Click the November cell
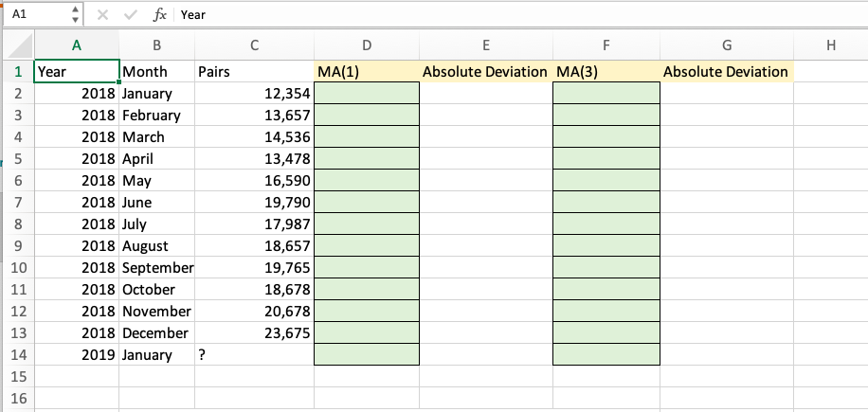The height and width of the screenshot is (412, 868). coord(156,311)
